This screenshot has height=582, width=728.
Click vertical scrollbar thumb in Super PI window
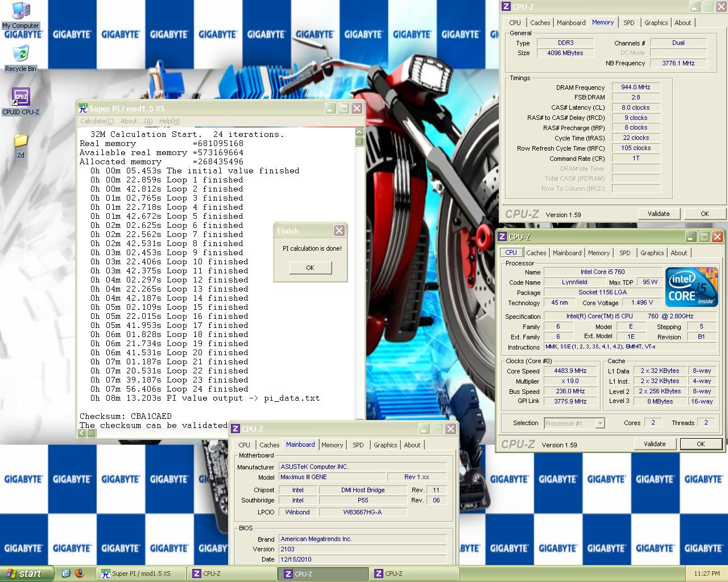tap(359, 142)
